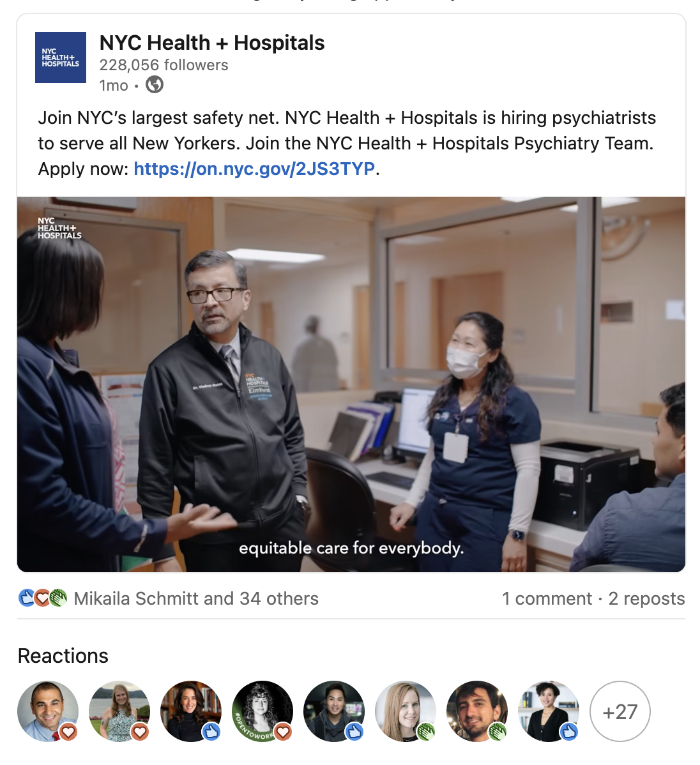Open first reactor's profile, man in tie
This screenshot has width=700, height=765.
tap(48, 711)
